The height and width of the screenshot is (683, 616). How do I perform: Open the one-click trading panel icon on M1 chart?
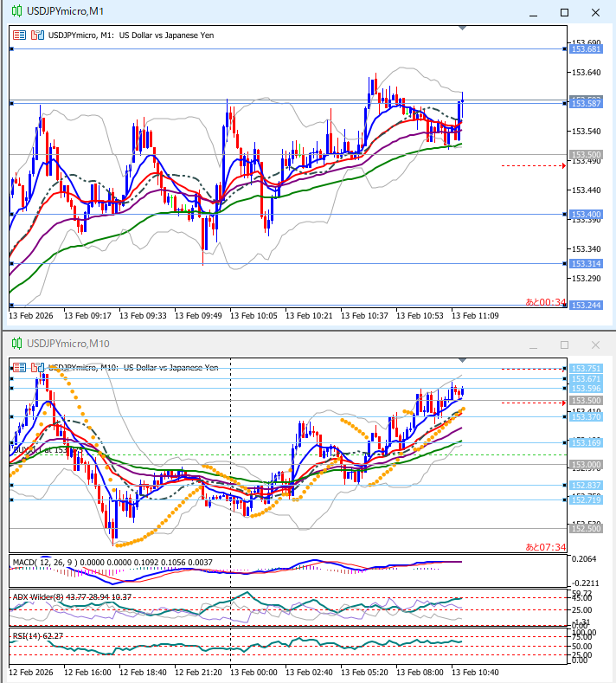click(20, 35)
